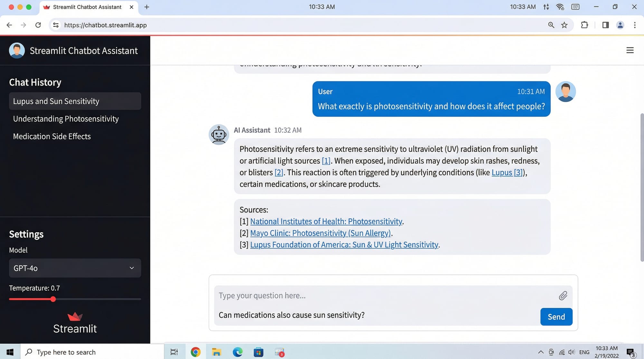644x359 pixels.
Task: Select Understanding Photosensitivity chat
Action: [66, 119]
